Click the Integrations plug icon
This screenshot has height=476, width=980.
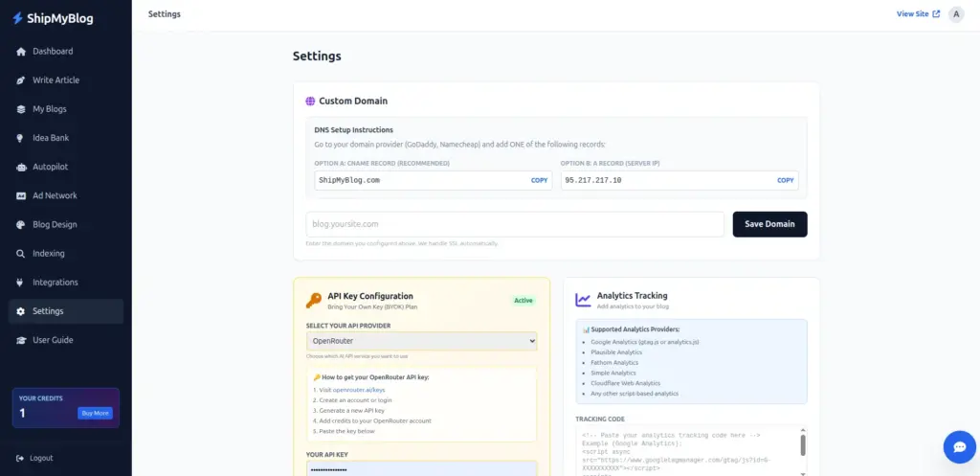point(21,283)
